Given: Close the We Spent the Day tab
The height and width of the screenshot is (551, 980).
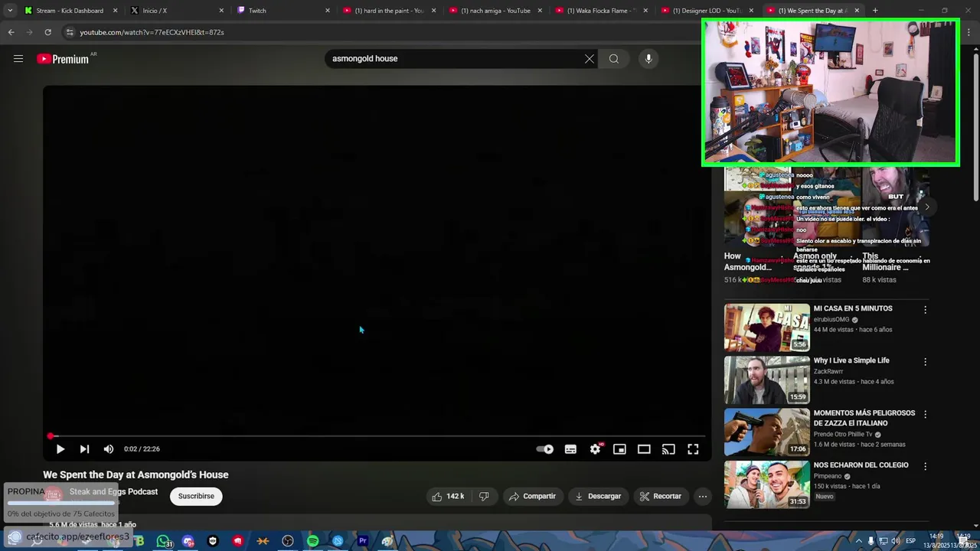Looking at the screenshot, I should [857, 11].
